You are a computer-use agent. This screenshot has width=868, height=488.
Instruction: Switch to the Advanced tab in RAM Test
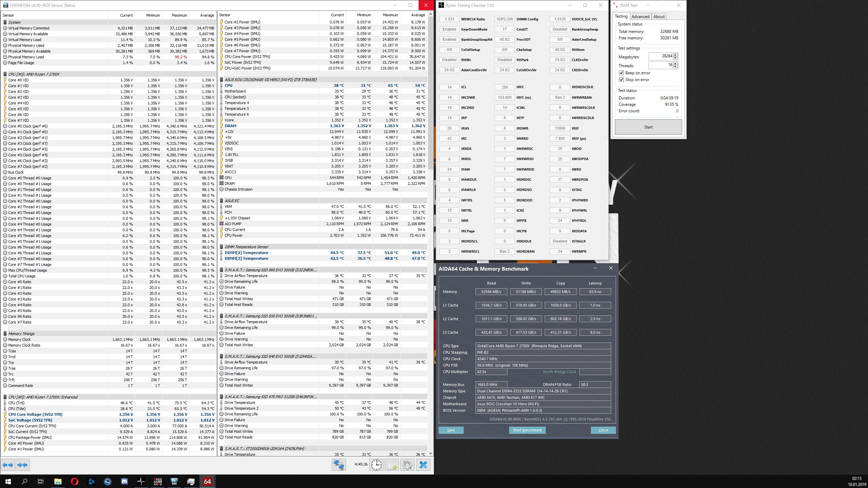[x=640, y=17]
